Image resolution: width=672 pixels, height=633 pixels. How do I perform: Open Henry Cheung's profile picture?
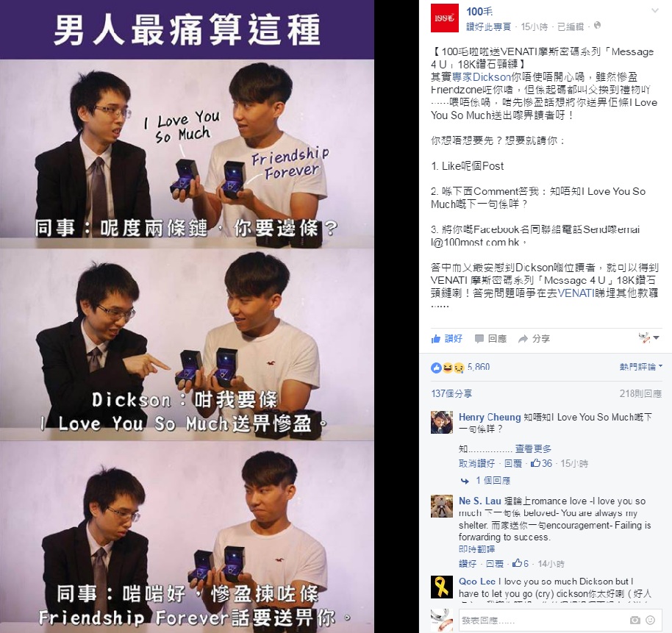(442, 422)
